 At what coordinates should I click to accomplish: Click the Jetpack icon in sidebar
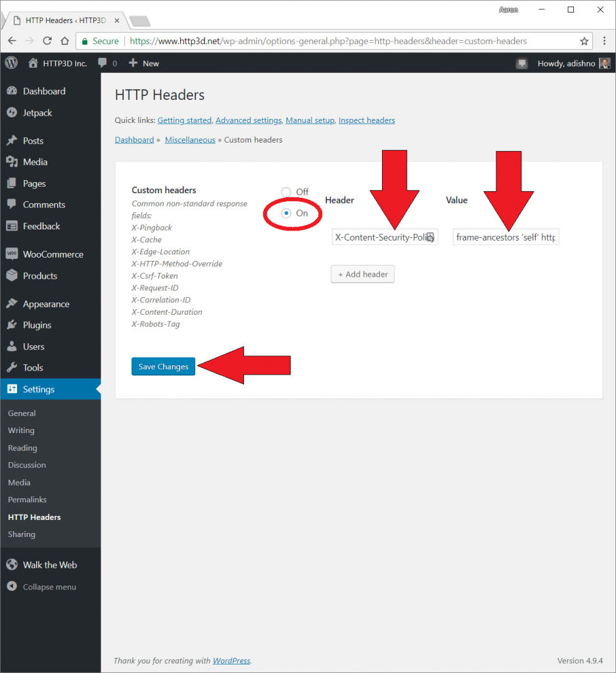[x=12, y=113]
